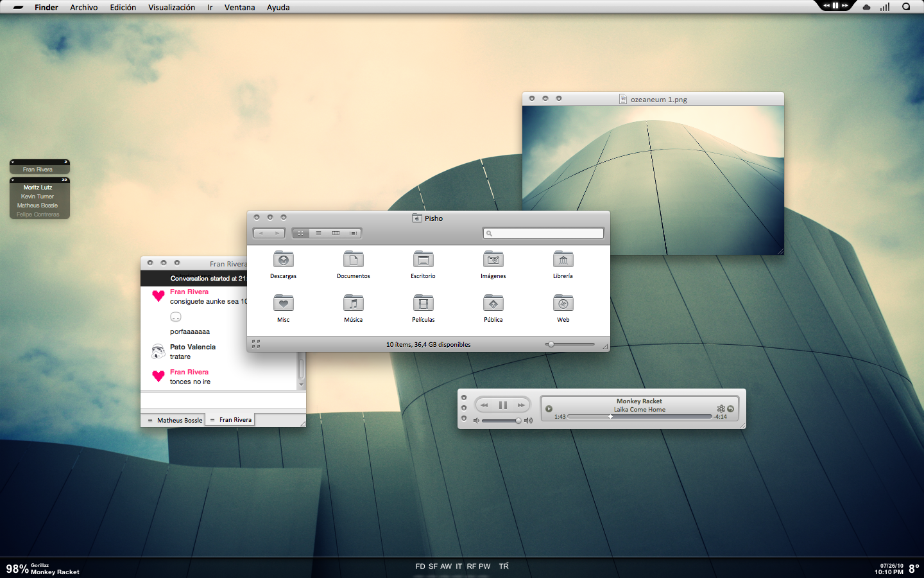The image size is (924, 578).
Task: Pause playback in iTunes mini player
Action: click(502, 405)
